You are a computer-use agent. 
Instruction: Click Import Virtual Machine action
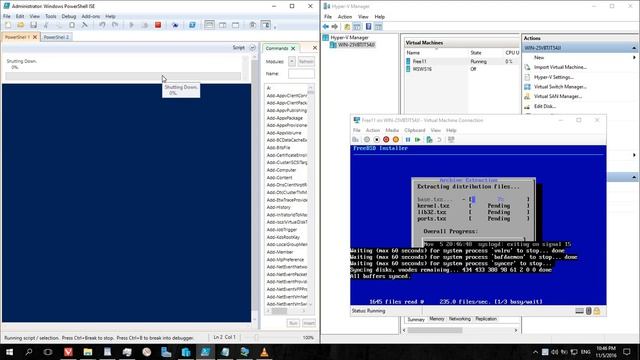point(560,67)
